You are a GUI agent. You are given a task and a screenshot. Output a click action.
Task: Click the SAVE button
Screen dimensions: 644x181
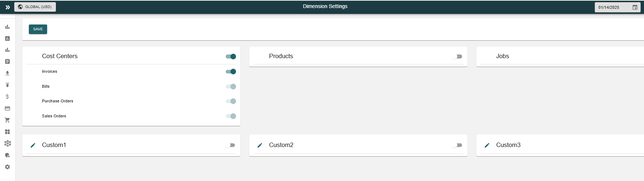point(38,29)
